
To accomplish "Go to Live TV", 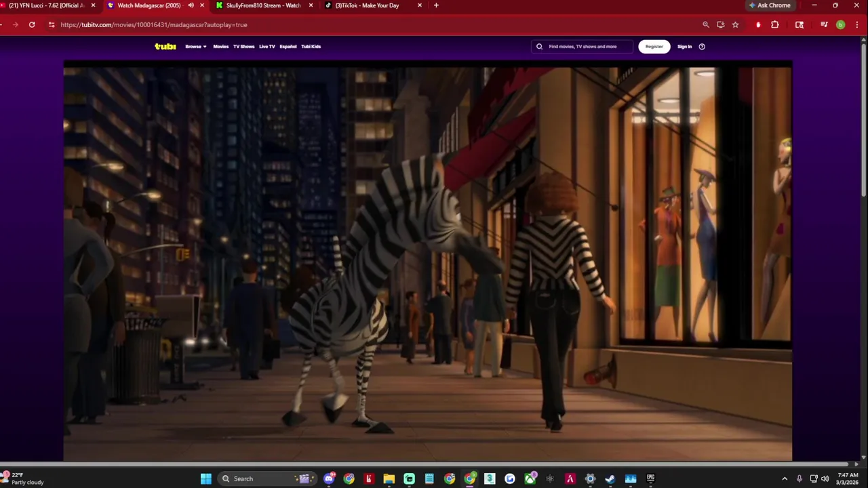I will [x=267, y=47].
